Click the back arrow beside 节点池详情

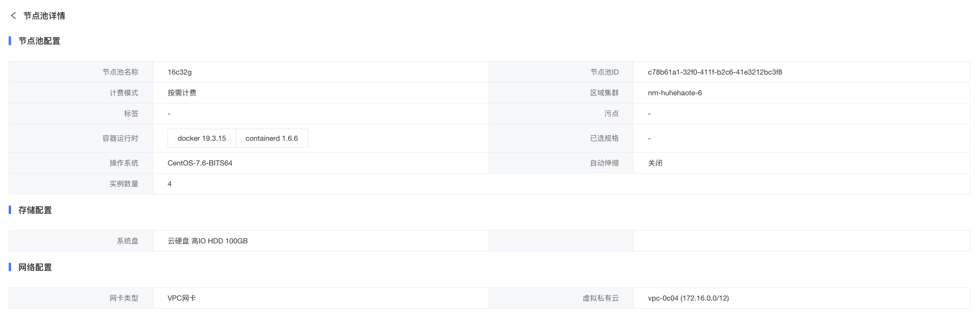point(13,16)
